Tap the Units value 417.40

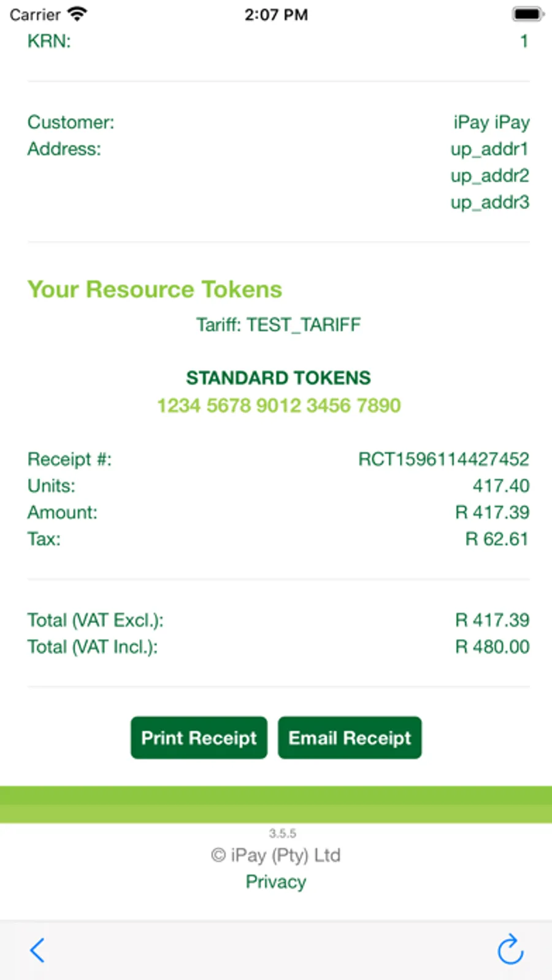(500, 486)
